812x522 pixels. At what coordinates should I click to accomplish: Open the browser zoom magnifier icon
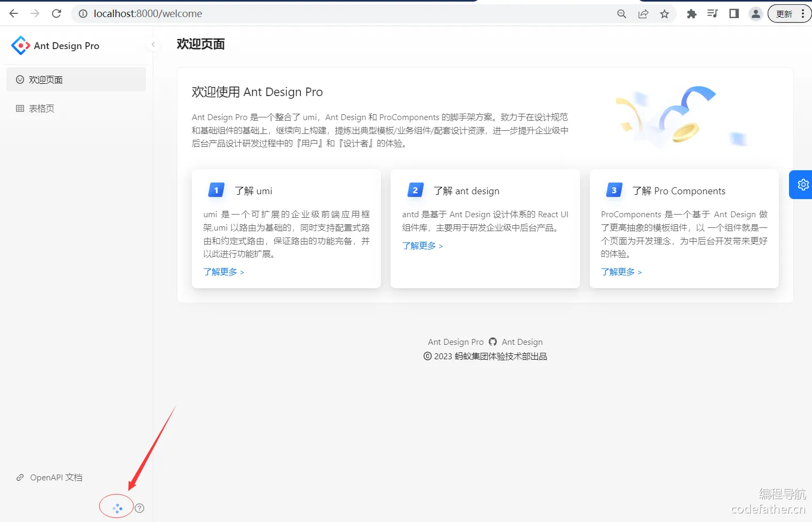click(x=621, y=14)
